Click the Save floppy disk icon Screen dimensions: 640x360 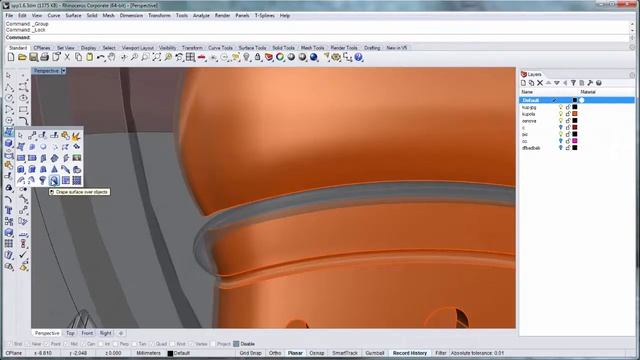point(33,58)
